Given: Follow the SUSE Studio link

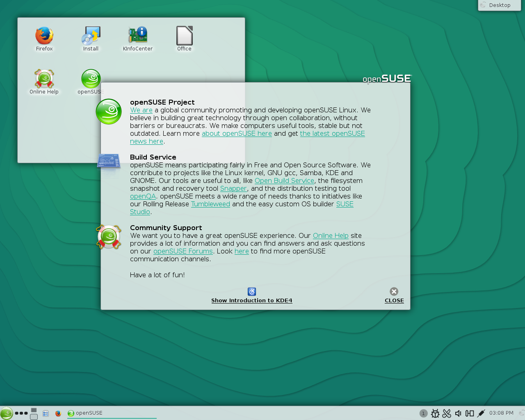Looking at the screenshot, I should (345, 204).
